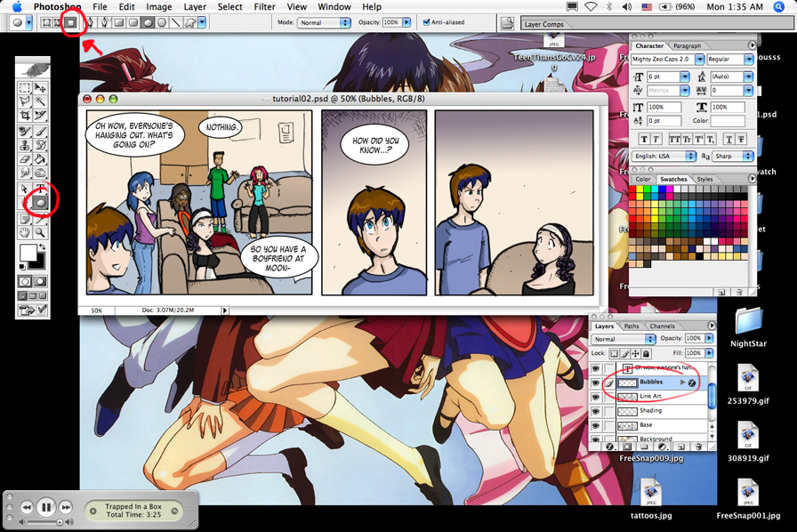Open the options bar Opacity slider arrow
Image resolution: width=797 pixels, height=532 pixels.
(x=407, y=22)
